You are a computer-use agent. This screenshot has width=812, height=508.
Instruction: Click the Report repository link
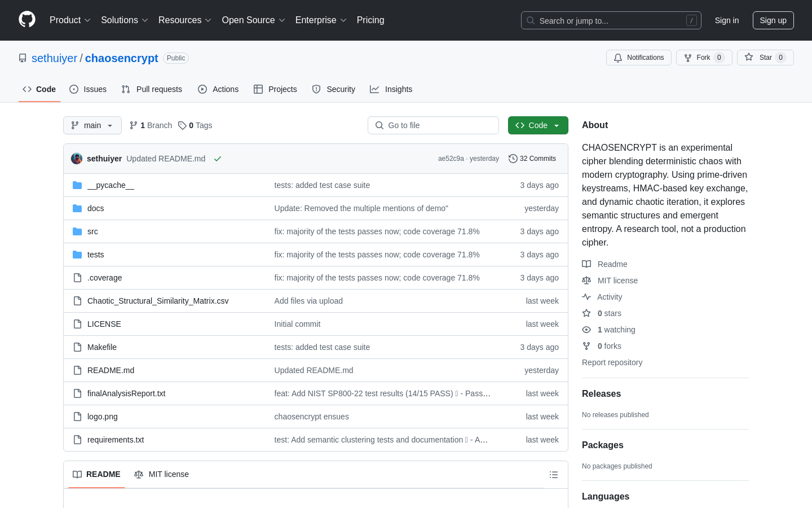pyautogui.click(x=612, y=362)
